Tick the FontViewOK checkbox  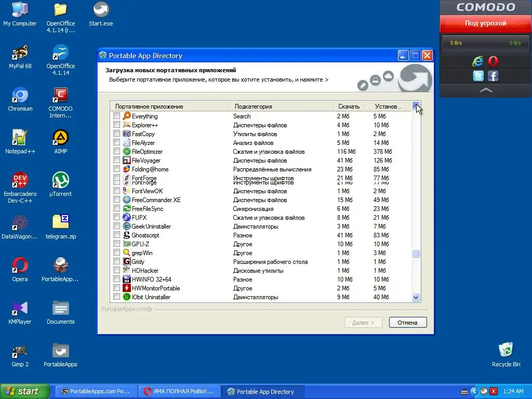116,191
